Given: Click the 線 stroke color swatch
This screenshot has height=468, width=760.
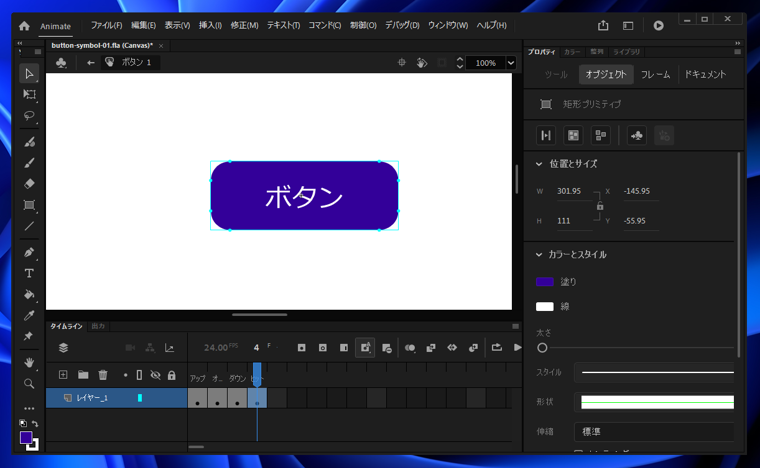Looking at the screenshot, I should [x=545, y=307].
